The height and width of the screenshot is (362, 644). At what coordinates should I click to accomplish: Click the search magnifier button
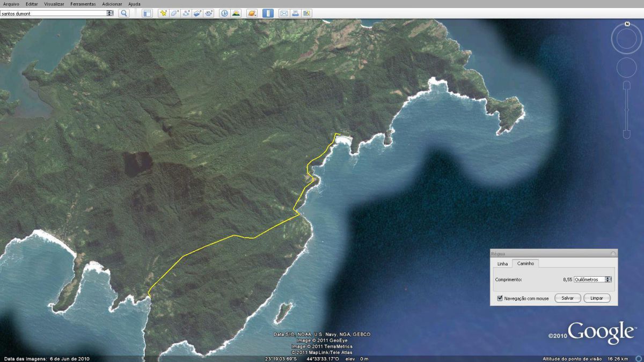coord(124,13)
